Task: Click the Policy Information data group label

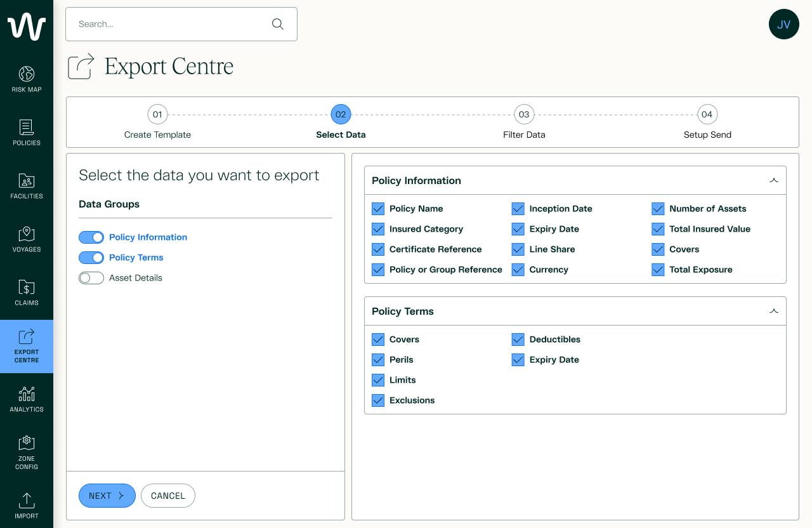Action: tap(148, 237)
